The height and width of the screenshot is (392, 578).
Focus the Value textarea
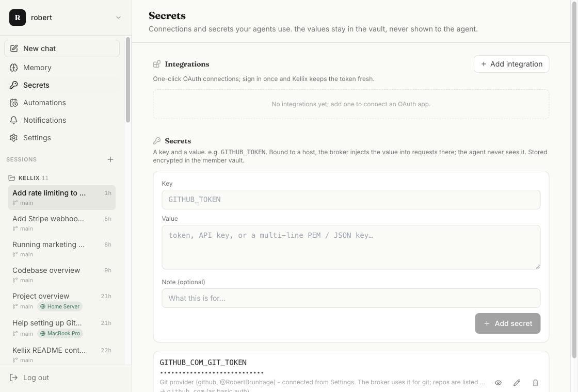click(x=351, y=247)
